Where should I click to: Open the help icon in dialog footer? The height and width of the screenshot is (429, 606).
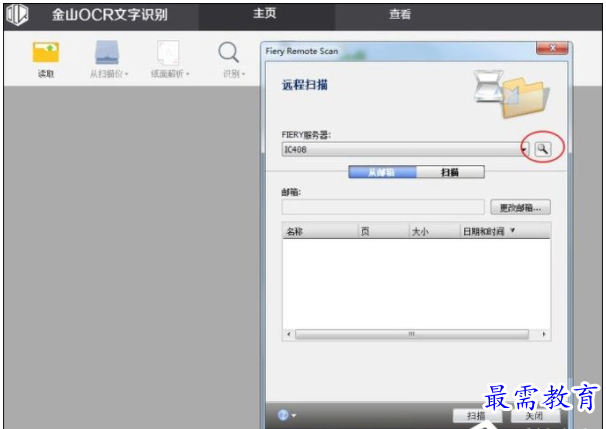point(283,415)
